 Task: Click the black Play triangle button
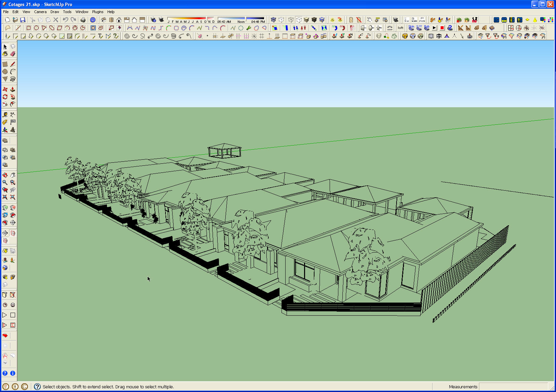435,28
